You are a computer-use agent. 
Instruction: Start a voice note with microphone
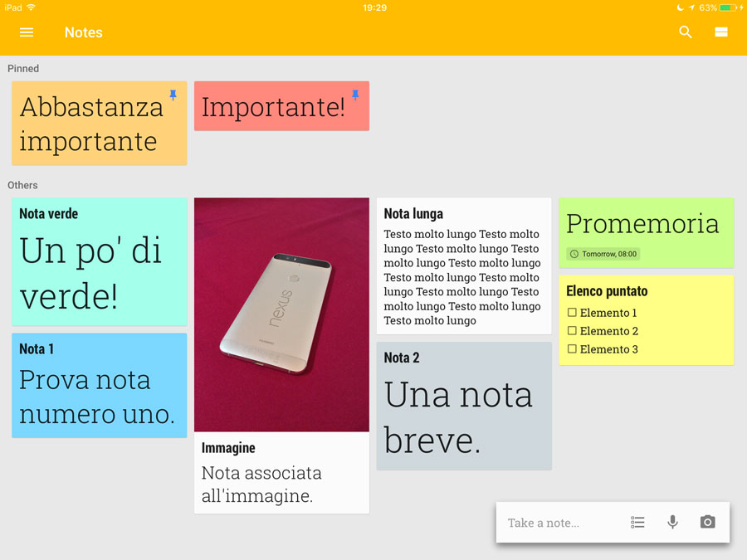(x=672, y=523)
